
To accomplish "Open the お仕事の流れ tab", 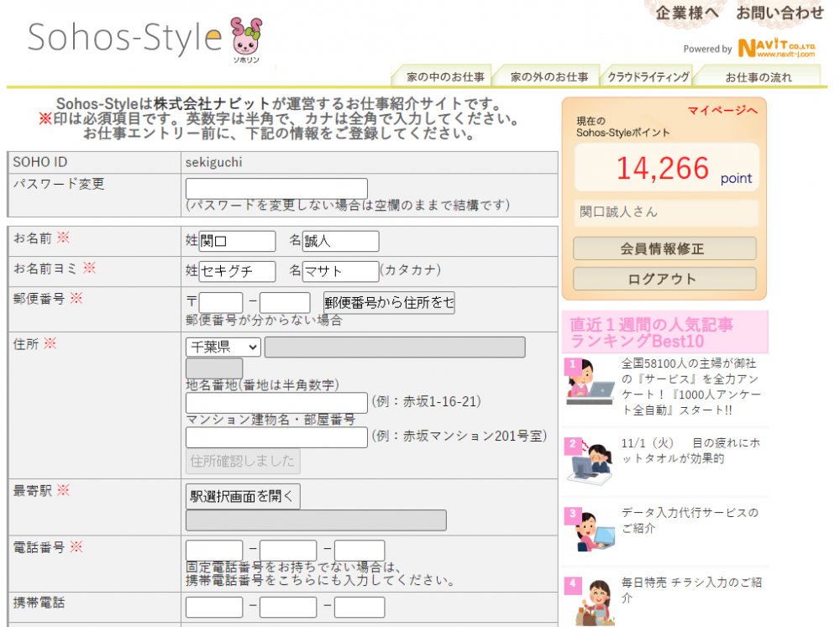I will click(x=758, y=76).
